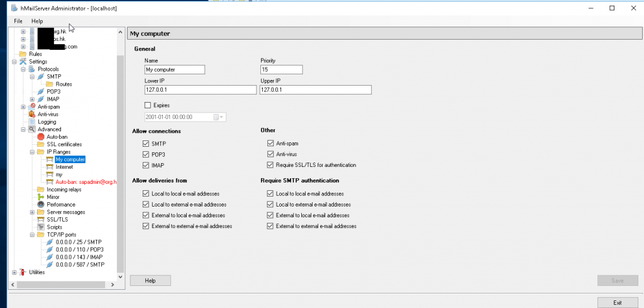Click the Anti-spam icon

[x=32, y=106]
